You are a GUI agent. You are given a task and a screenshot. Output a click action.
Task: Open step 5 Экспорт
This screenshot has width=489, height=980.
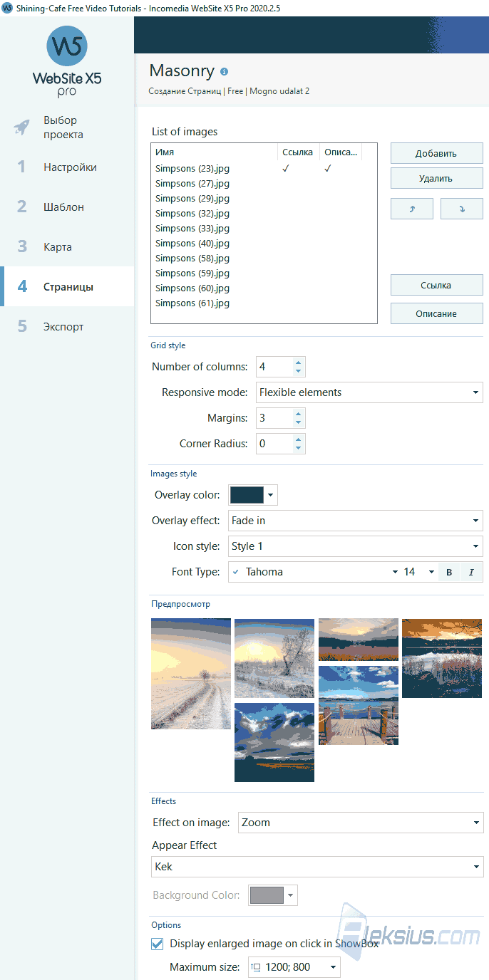point(67,327)
